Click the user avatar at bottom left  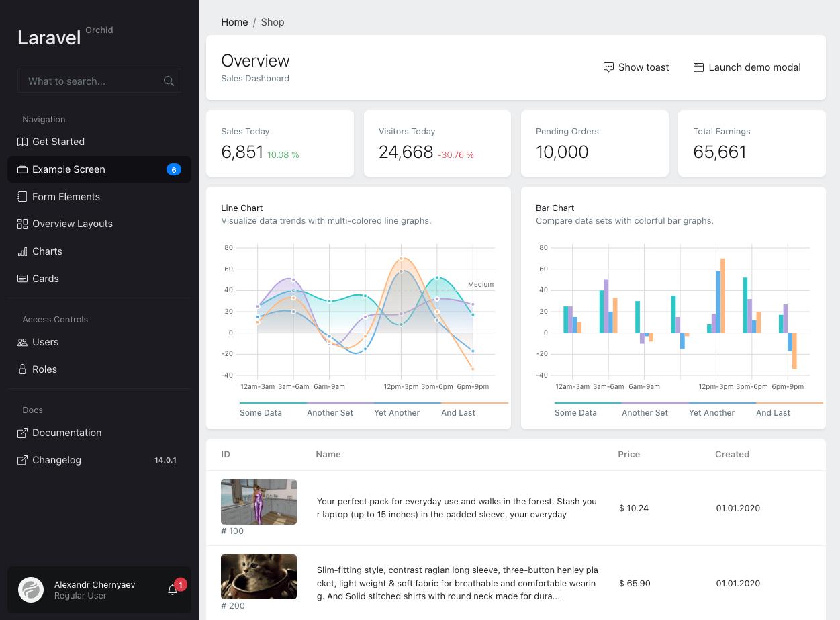coord(31,590)
